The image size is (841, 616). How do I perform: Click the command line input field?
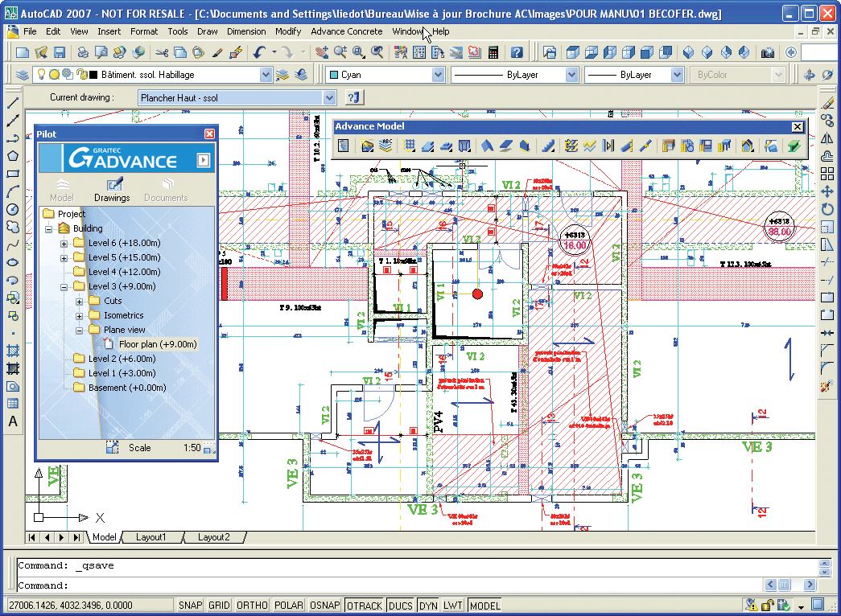coord(390,585)
